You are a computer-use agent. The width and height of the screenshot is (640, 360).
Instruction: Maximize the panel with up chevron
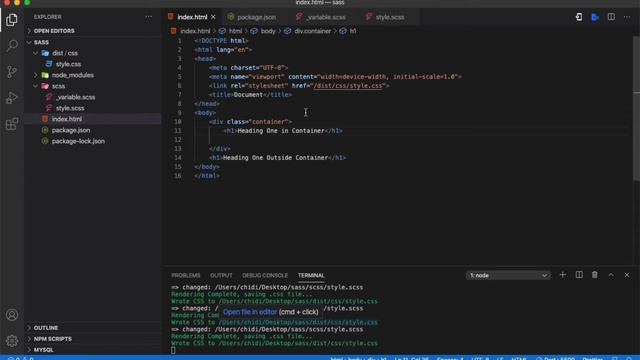pyautogui.click(x=611, y=275)
